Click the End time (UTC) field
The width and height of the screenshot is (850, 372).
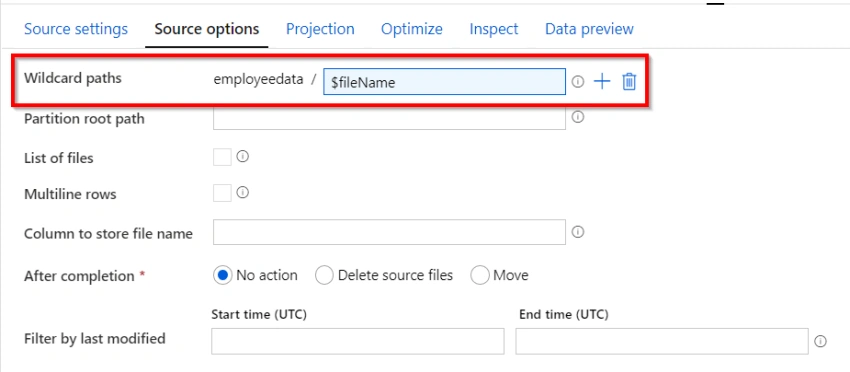[x=662, y=341]
